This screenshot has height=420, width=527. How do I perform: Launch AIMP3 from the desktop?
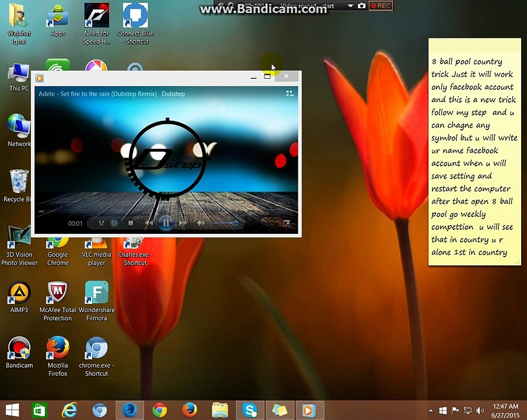pos(19,297)
